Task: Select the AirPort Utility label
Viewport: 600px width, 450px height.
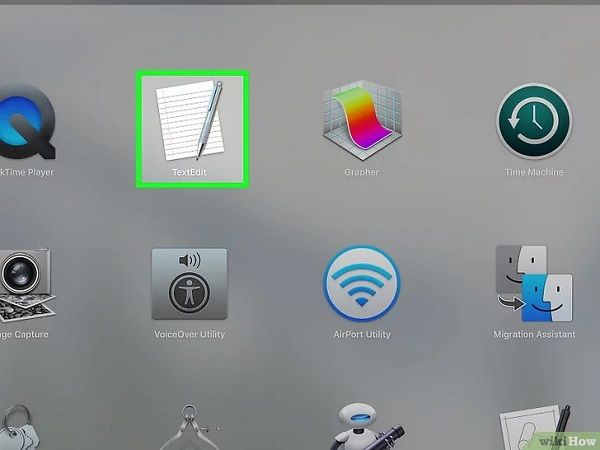Action: click(361, 335)
